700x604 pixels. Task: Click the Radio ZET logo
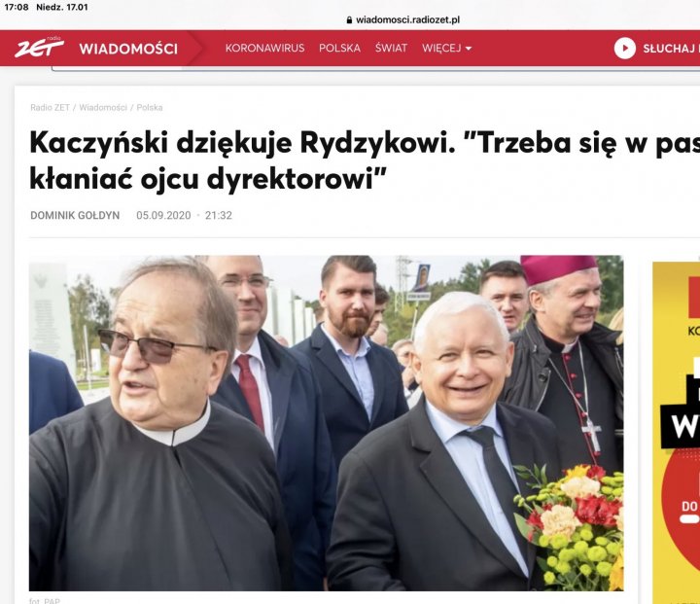[39, 48]
